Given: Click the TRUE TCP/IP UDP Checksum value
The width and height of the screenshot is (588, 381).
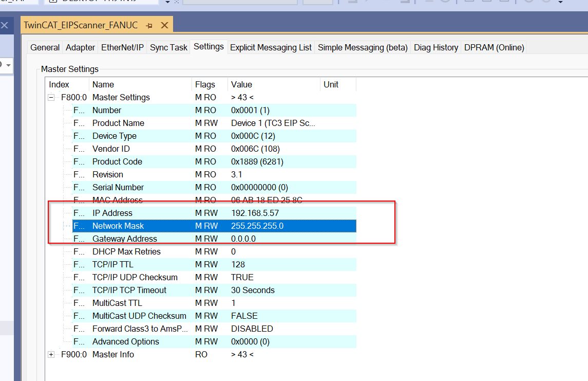Looking at the screenshot, I should click(x=242, y=277).
